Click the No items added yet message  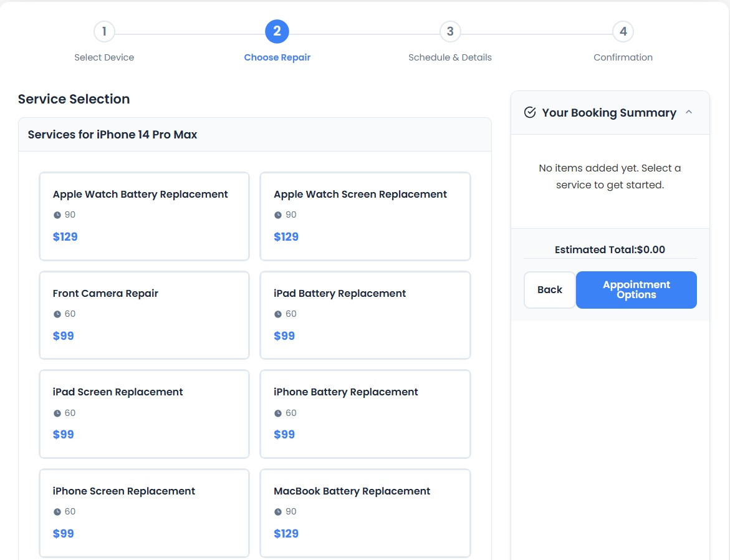click(610, 176)
